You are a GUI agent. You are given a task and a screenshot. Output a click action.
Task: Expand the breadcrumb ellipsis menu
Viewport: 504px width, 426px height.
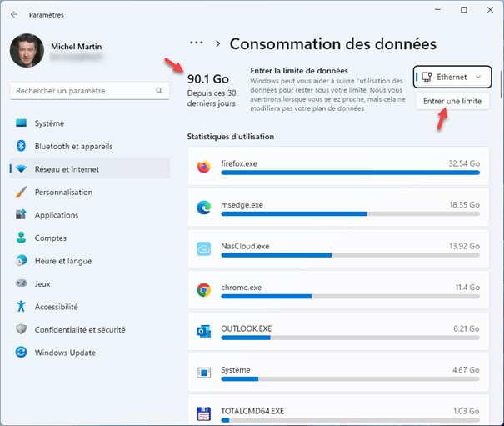197,43
